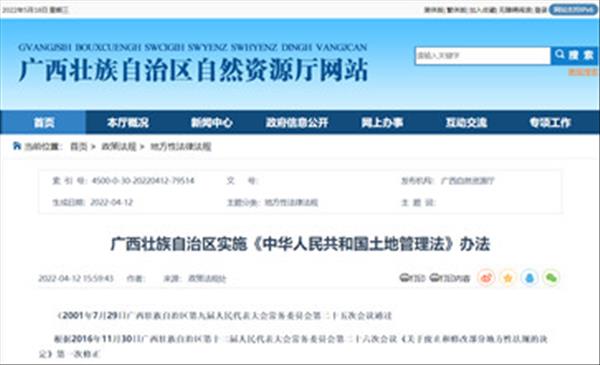This screenshot has height=365, width=600.
Task: Click the magnifier icon in the search button
Action: pos(560,54)
